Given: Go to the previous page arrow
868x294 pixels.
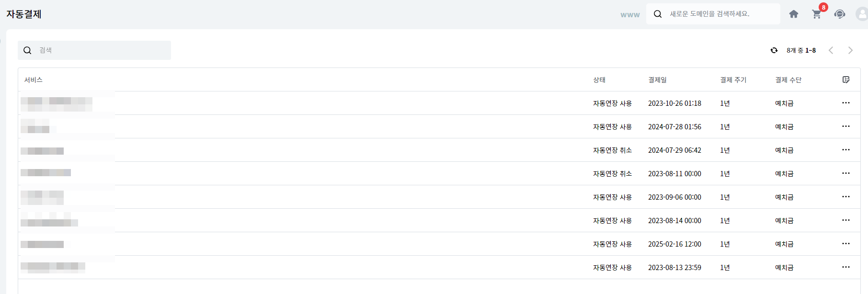Looking at the screenshot, I should (x=831, y=50).
